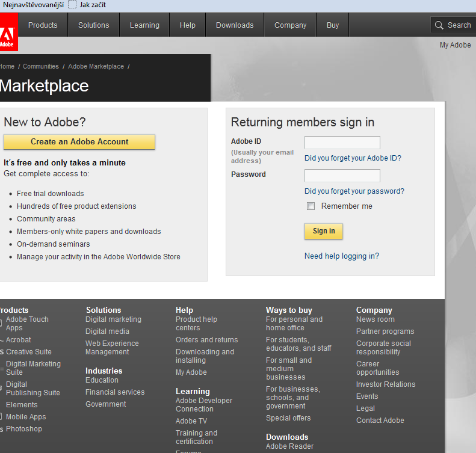Open Investor Relations footer link
The width and height of the screenshot is (476, 453).
[x=386, y=384]
